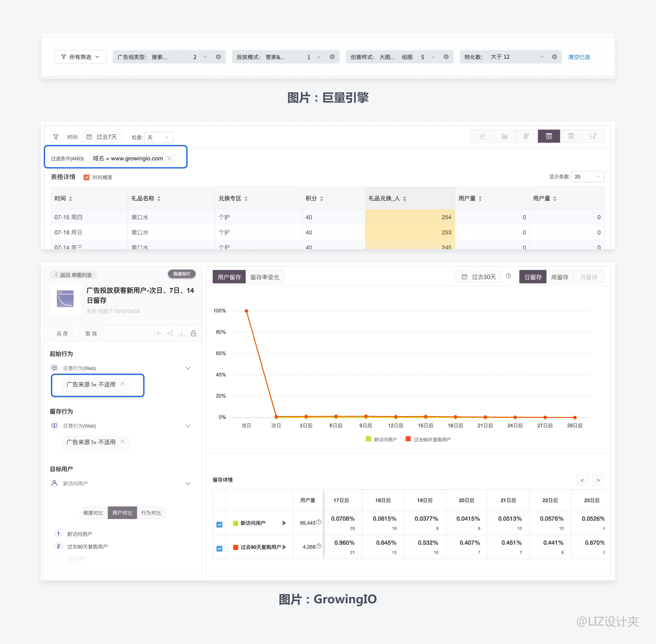Click the funnel filter icon beside 时间

(56, 137)
